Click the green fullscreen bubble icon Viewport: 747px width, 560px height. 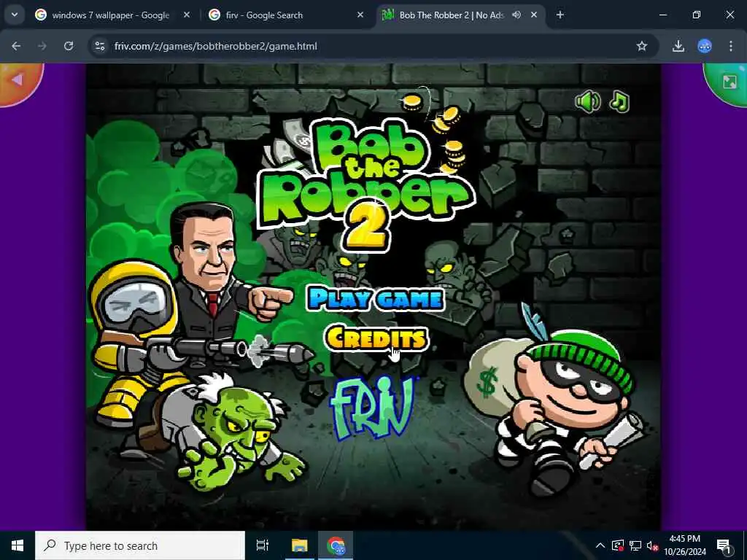coord(727,82)
